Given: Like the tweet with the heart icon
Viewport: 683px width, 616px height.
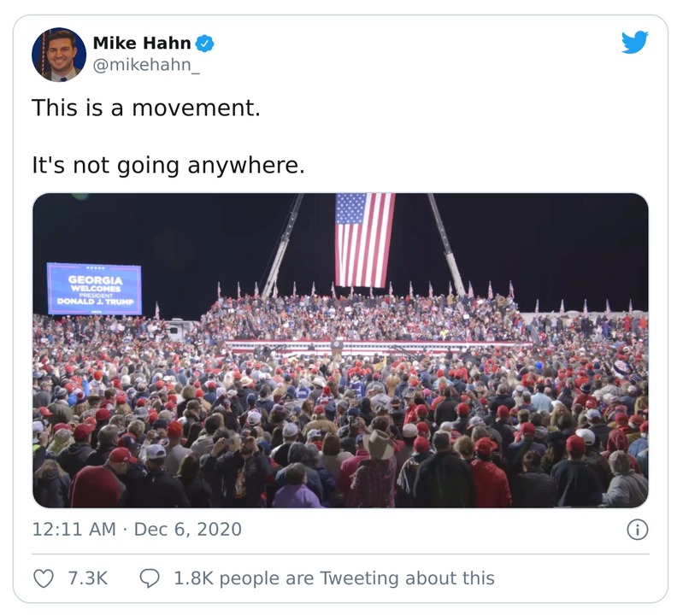Looking at the screenshot, I should click(43, 578).
